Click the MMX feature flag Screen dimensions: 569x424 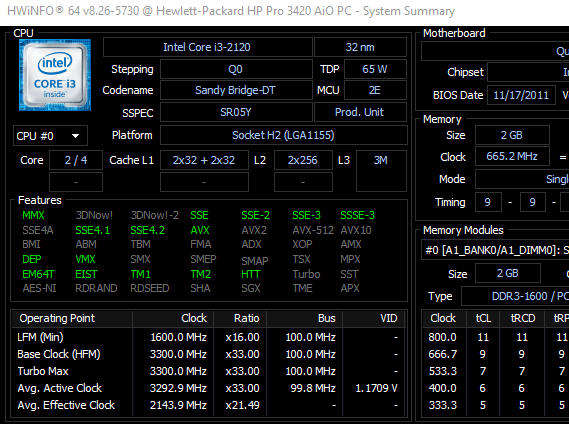click(33, 215)
